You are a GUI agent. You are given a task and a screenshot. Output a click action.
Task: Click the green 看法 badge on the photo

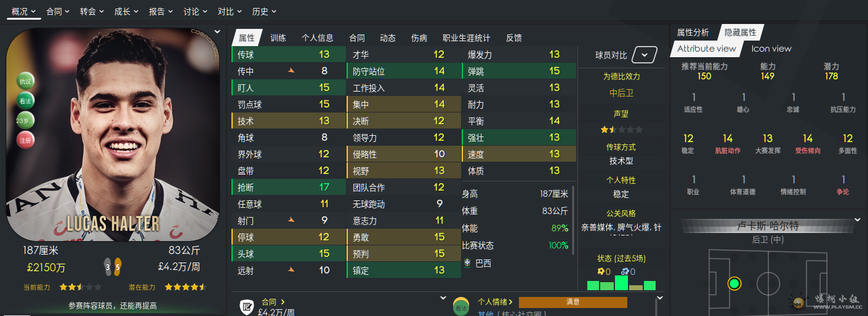click(x=25, y=100)
